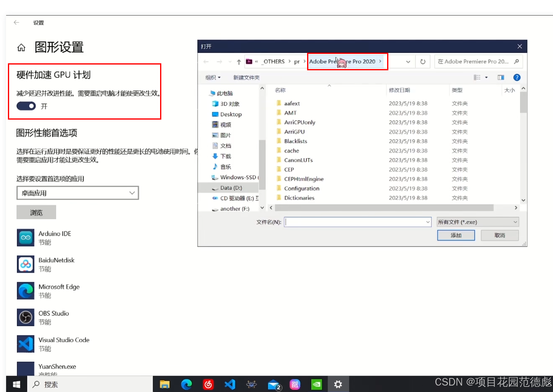Select the OBS Studio app icon
Screen dimensions: 553x392
pos(26,317)
